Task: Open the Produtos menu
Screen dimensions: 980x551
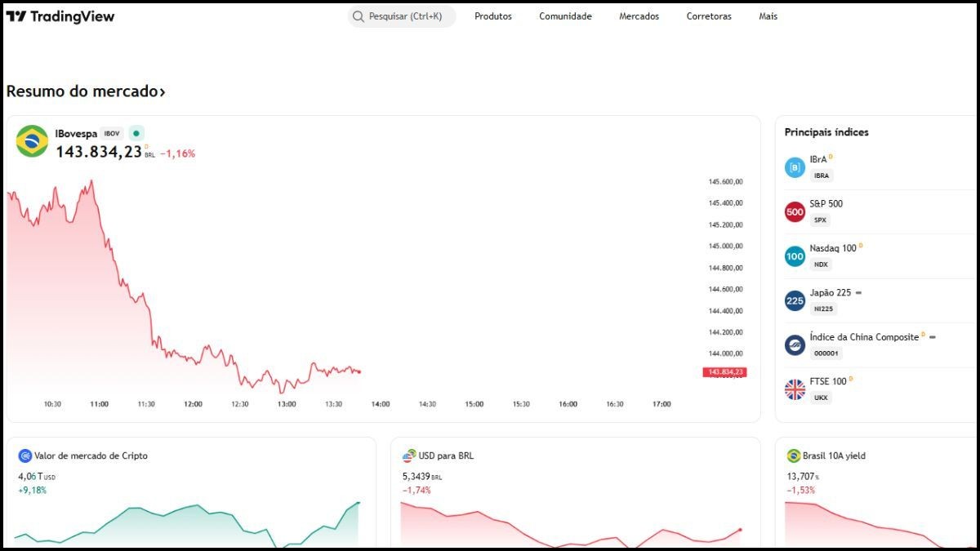Action: coord(492,16)
